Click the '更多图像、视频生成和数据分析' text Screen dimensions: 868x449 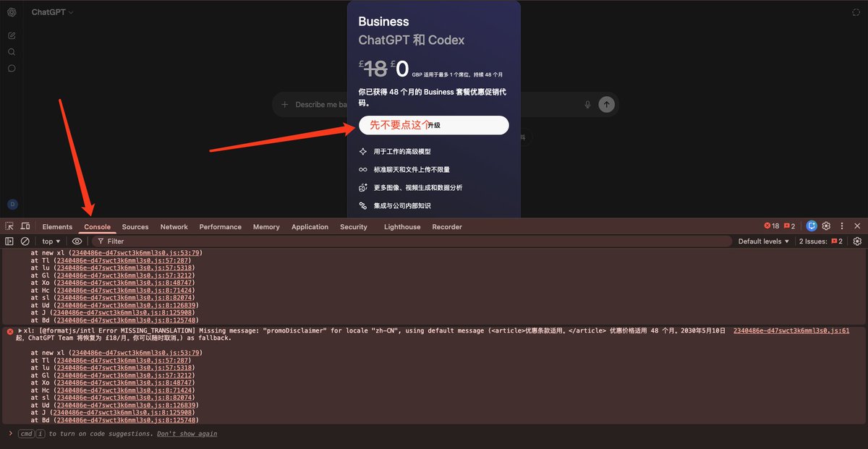(418, 187)
